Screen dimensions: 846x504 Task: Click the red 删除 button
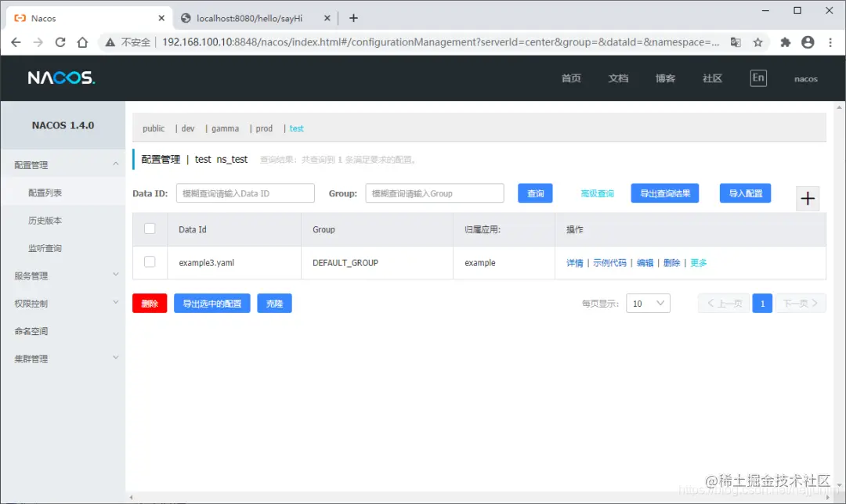150,304
